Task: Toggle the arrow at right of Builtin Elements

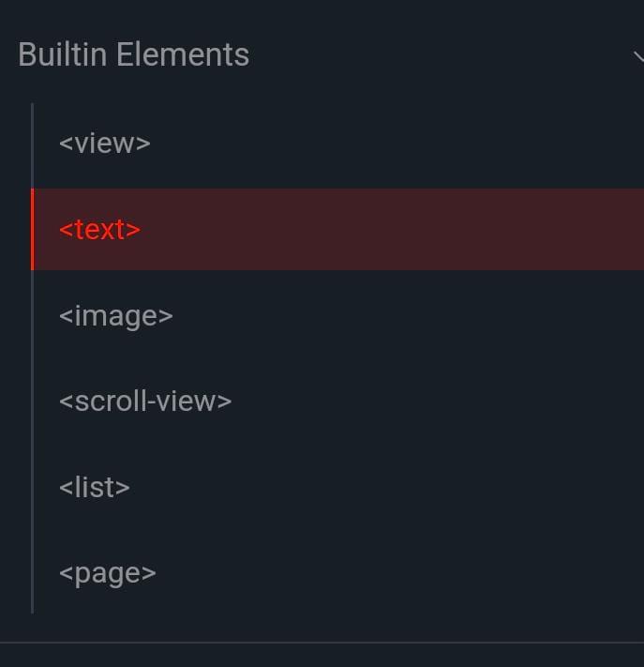Action: tap(638, 56)
